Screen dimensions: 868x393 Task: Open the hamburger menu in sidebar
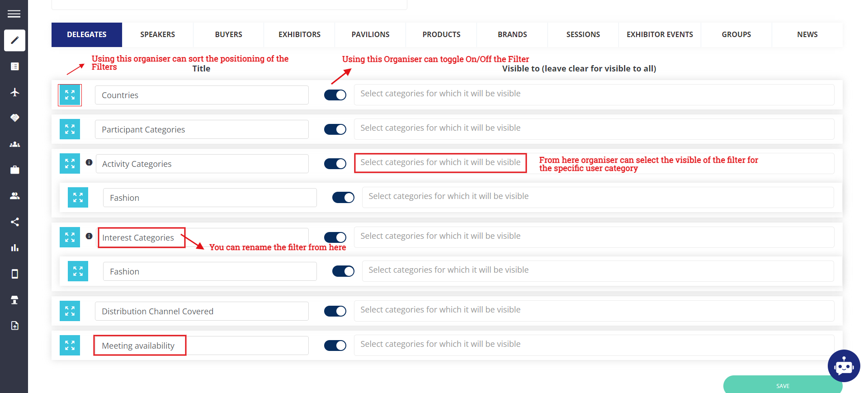14,14
